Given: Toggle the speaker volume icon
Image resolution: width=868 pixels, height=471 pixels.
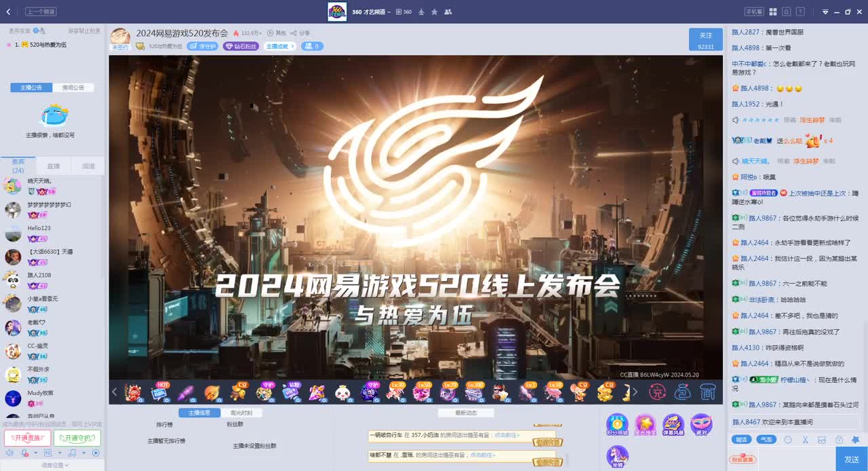Looking at the screenshot, I should [9, 453].
